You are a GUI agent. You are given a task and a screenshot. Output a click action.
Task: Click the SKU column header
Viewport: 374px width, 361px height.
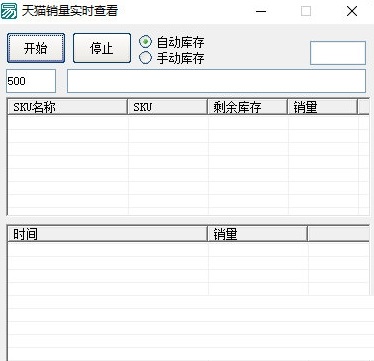[168, 107]
